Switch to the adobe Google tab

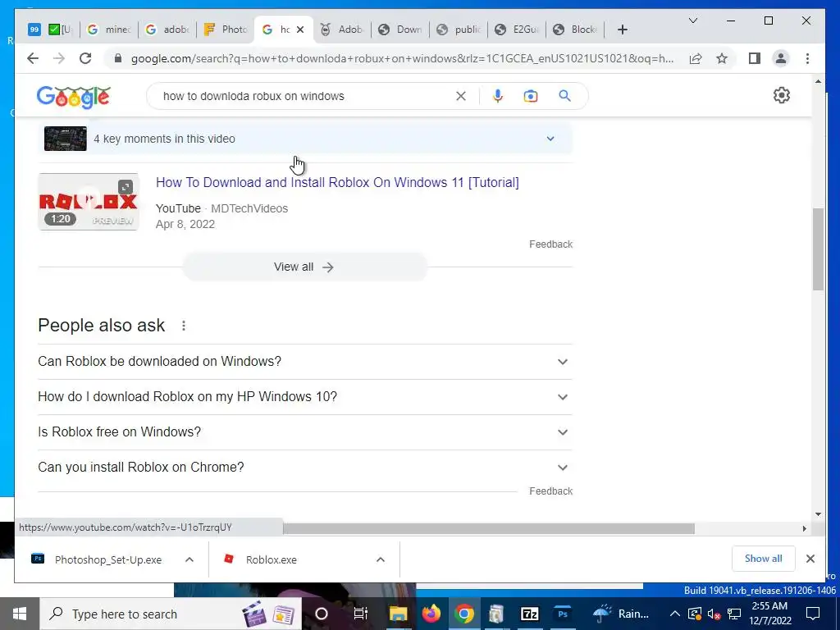(167, 30)
